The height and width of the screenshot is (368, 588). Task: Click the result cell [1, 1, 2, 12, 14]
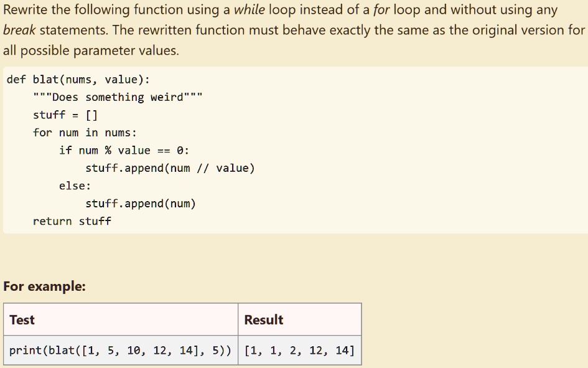tap(299, 350)
